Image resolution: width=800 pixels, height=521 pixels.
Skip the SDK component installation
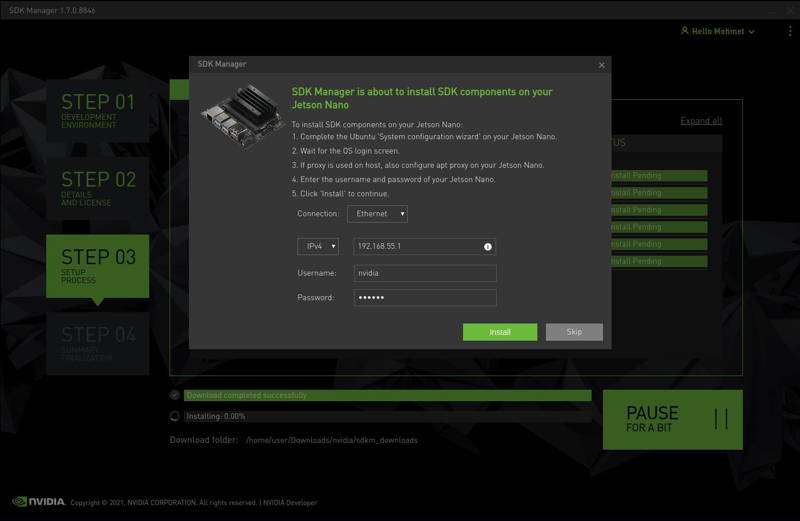pos(574,332)
